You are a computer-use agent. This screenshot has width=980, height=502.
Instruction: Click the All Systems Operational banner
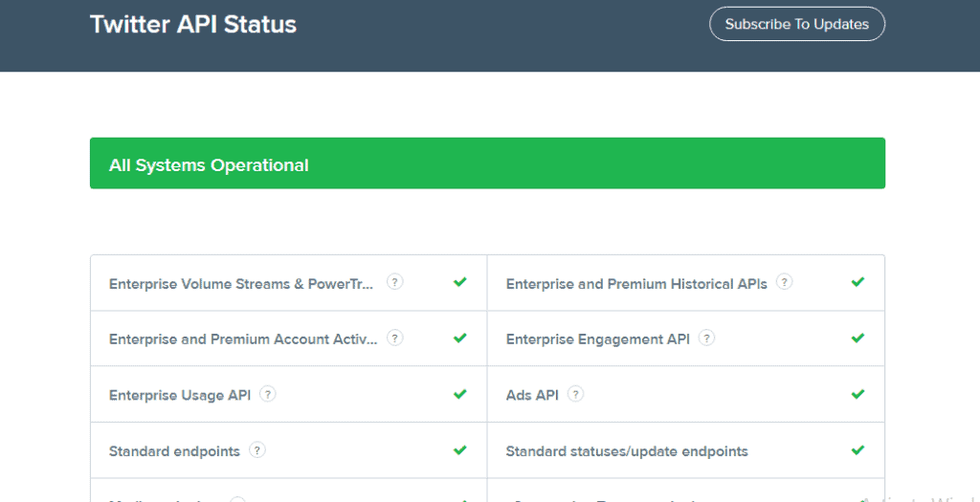click(487, 163)
